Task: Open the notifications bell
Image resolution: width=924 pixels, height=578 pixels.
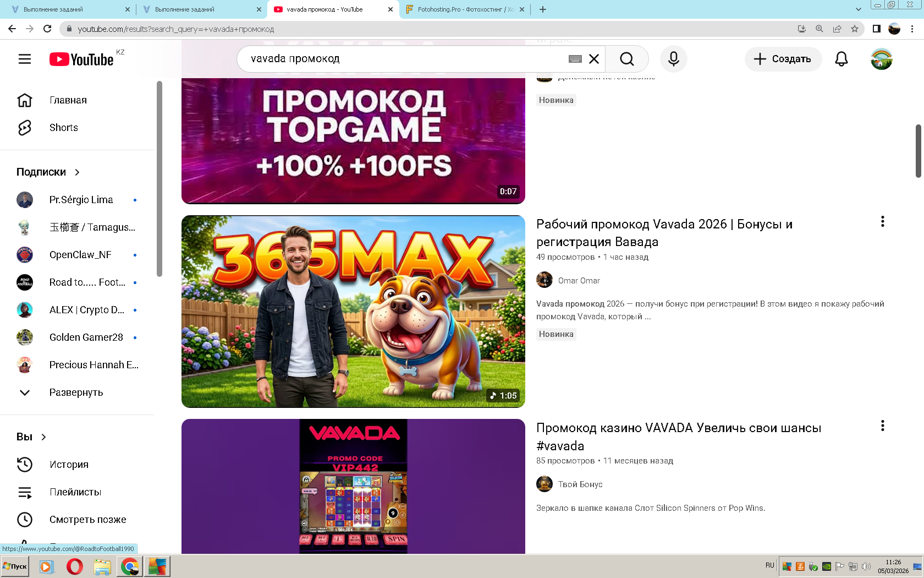Action: click(x=841, y=59)
